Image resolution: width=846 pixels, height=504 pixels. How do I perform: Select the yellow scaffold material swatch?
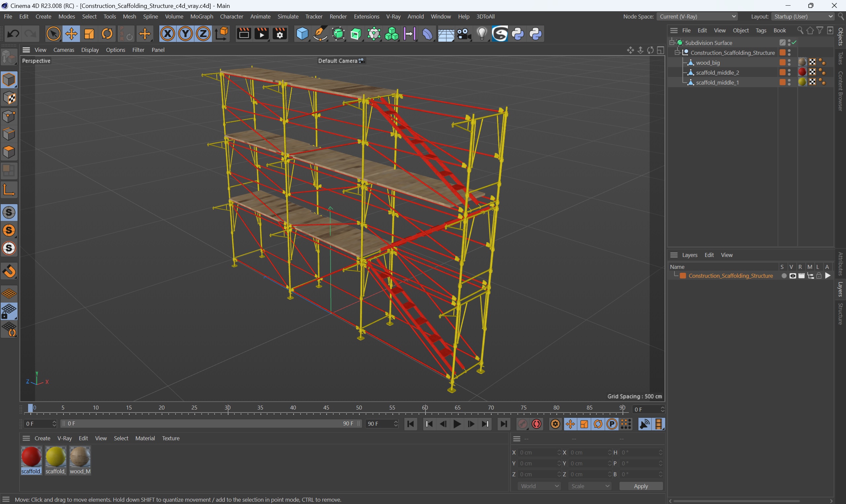[x=56, y=457]
